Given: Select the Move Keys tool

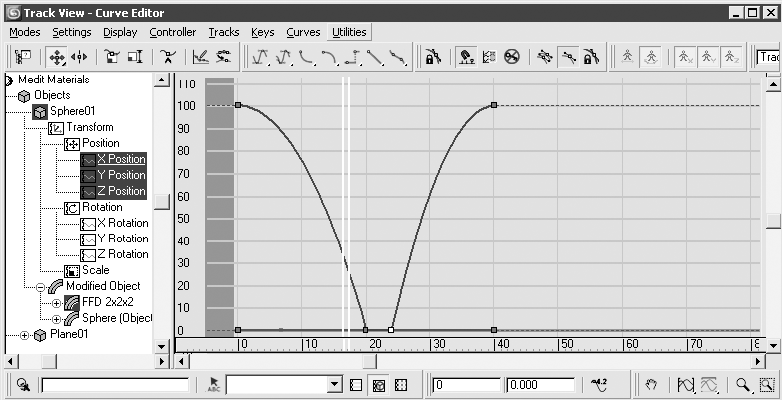Looking at the screenshot, I should (x=58, y=57).
